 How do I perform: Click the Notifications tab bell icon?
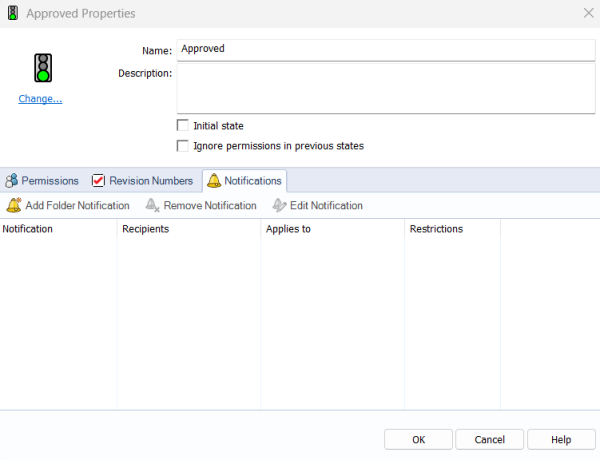[213, 181]
